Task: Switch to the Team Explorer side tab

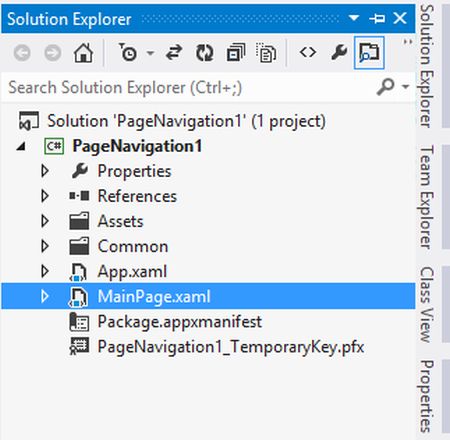Action: (427, 197)
